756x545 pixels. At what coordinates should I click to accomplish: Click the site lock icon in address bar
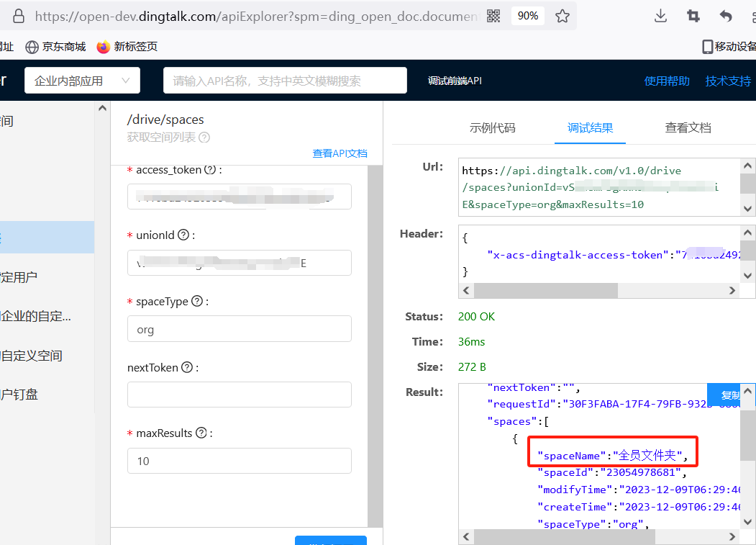(x=19, y=16)
